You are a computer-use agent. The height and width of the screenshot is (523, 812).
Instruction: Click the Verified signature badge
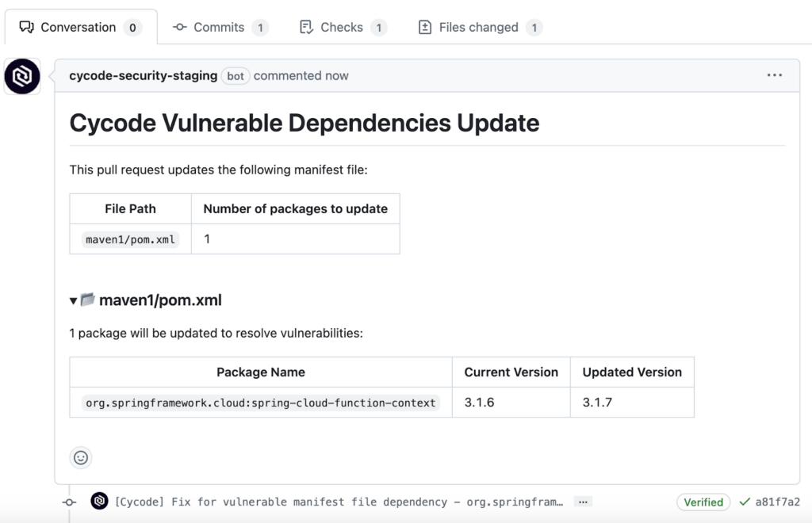(x=703, y=502)
